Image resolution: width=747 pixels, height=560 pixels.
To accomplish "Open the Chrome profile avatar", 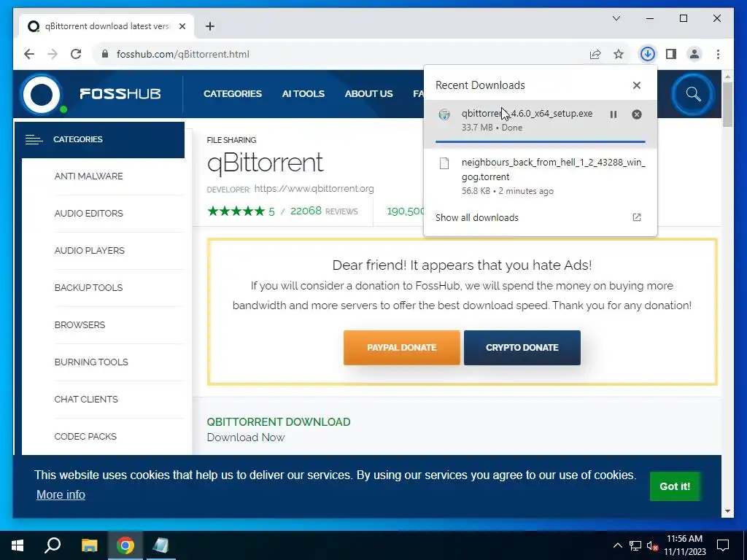I will click(694, 54).
